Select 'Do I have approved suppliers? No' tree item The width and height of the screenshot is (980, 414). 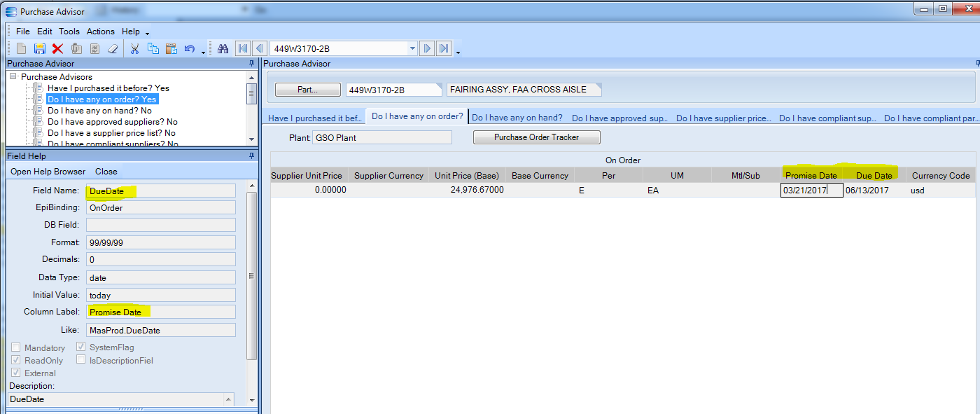113,122
